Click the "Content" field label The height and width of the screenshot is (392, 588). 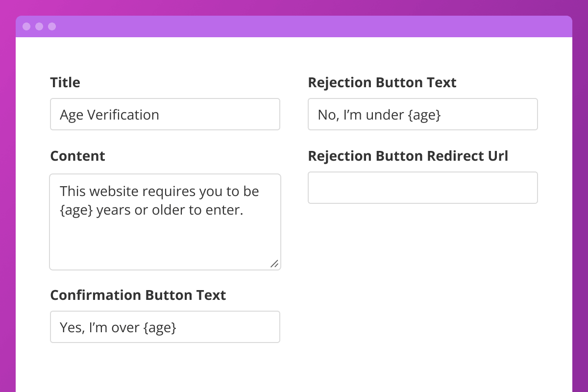tap(77, 156)
